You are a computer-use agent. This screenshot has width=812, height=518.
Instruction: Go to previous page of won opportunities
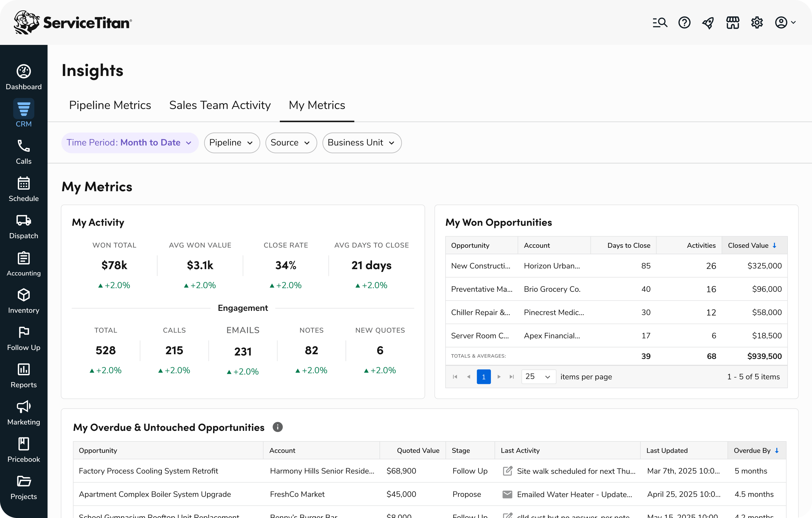click(x=469, y=377)
